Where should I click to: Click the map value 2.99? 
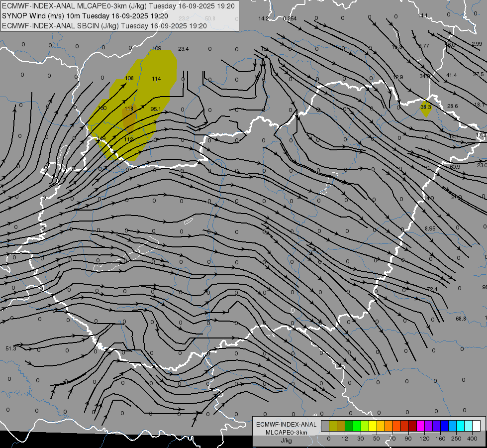click(477, 44)
